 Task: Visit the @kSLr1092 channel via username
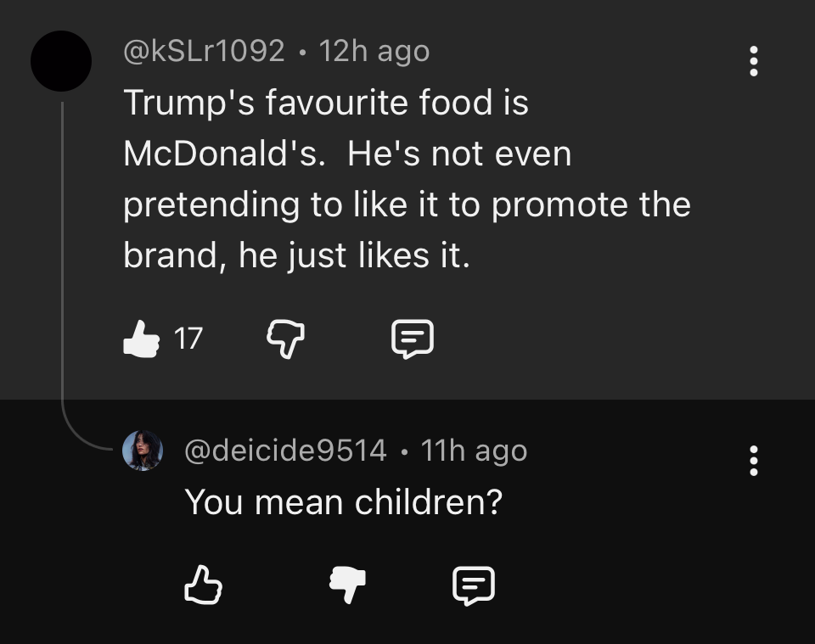[x=204, y=52]
